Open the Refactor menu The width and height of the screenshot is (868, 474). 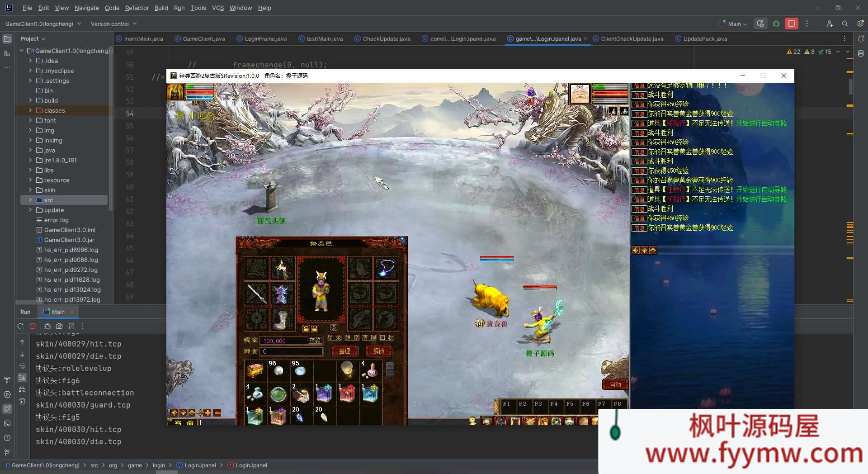(x=137, y=8)
